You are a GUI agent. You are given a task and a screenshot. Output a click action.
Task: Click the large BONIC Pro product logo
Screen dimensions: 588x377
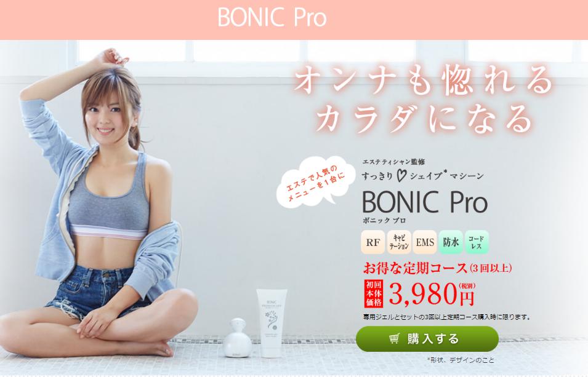pos(425,202)
